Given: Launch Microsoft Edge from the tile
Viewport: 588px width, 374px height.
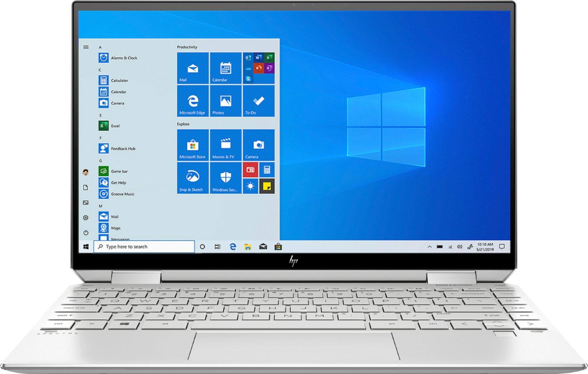Looking at the screenshot, I should (193, 101).
